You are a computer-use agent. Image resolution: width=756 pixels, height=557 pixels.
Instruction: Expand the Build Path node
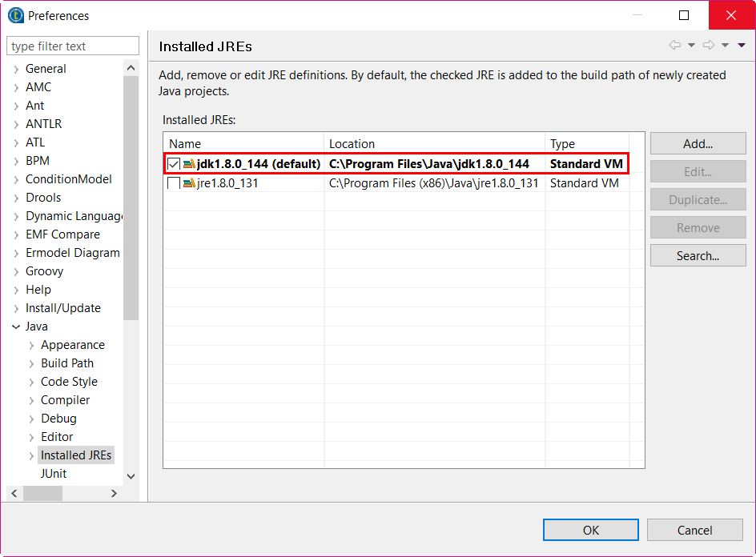[32, 363]
